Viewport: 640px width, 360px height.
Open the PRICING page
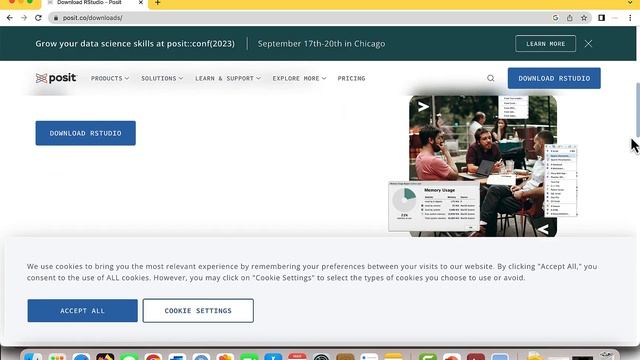point(351,78)
